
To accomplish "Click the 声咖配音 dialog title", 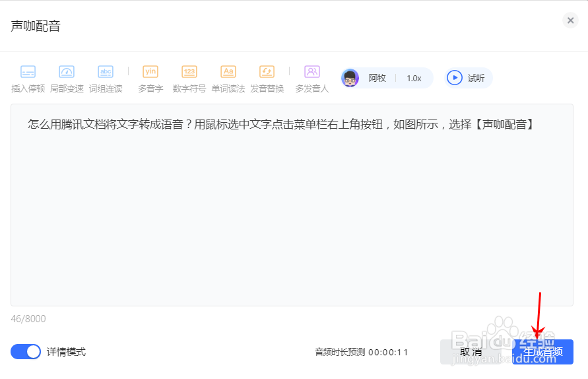I will click(x=36, y=26).
